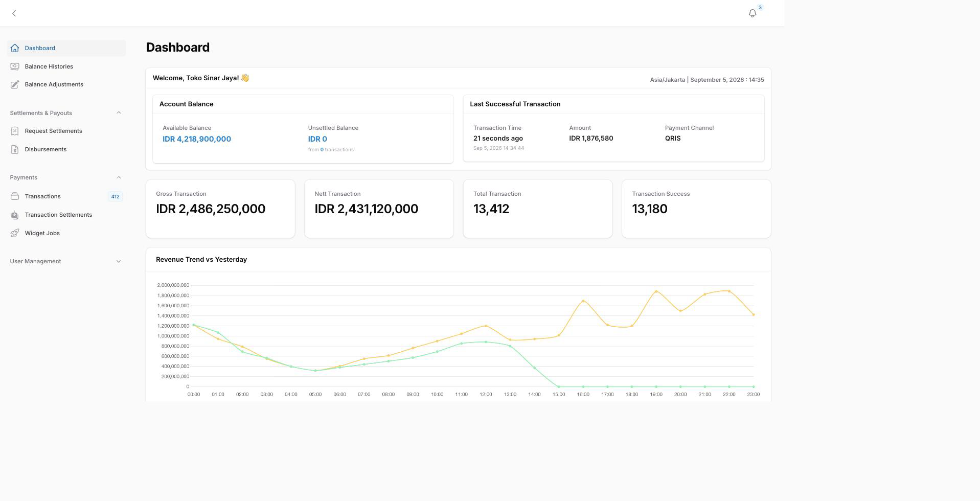Click the 'from 0 transactions' text
This screenshot has width=980, height=501.
pyautogui.click(x=331, y=150)
